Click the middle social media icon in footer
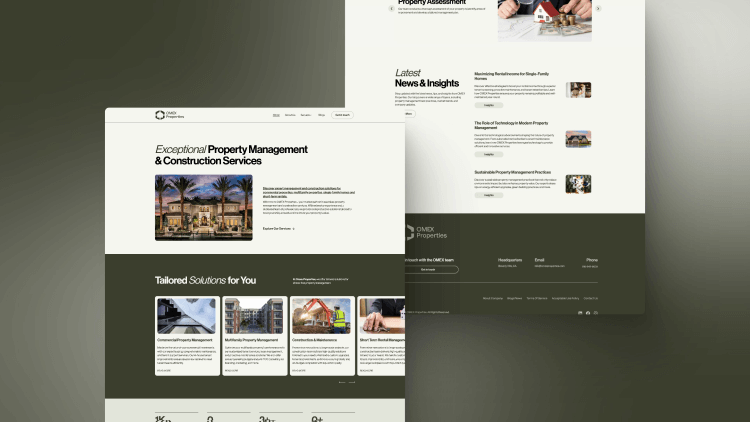Image resolution: width=750 pixels, height=422 pixels. (588, 313)
